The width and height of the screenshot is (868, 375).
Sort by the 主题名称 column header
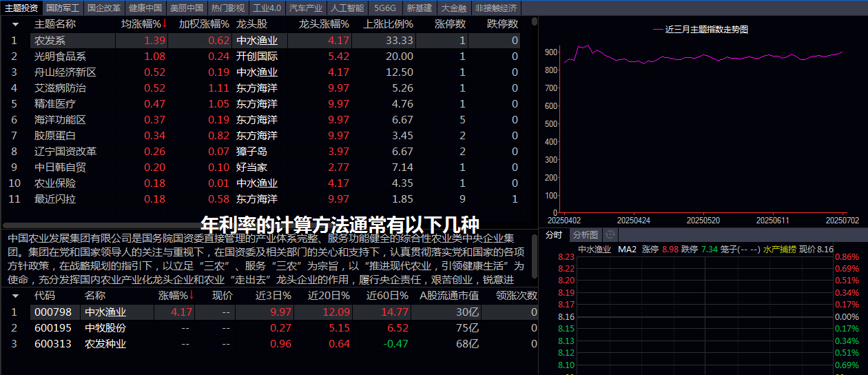[55, 24]
